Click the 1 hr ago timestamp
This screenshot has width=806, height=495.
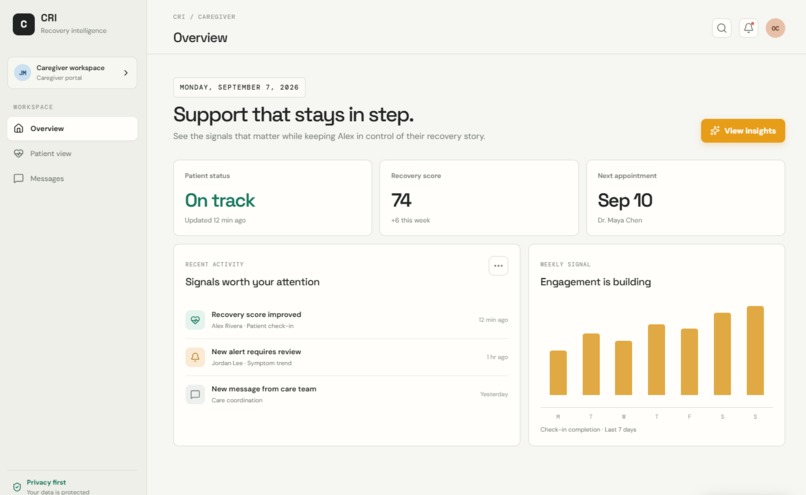tap(497, 357)
